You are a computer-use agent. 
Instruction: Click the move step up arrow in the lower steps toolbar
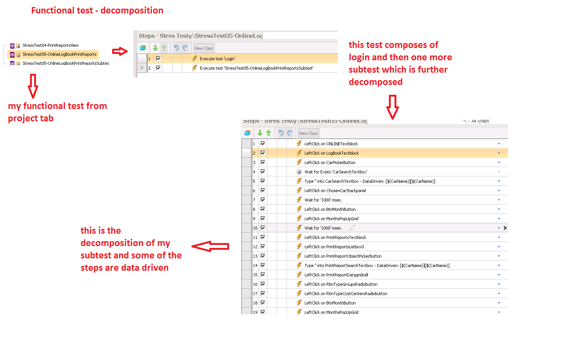tap(268, 133)
